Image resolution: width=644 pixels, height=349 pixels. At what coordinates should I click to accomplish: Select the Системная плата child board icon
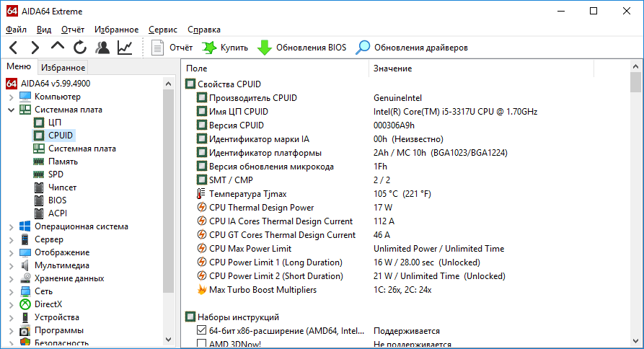[39, 149]
